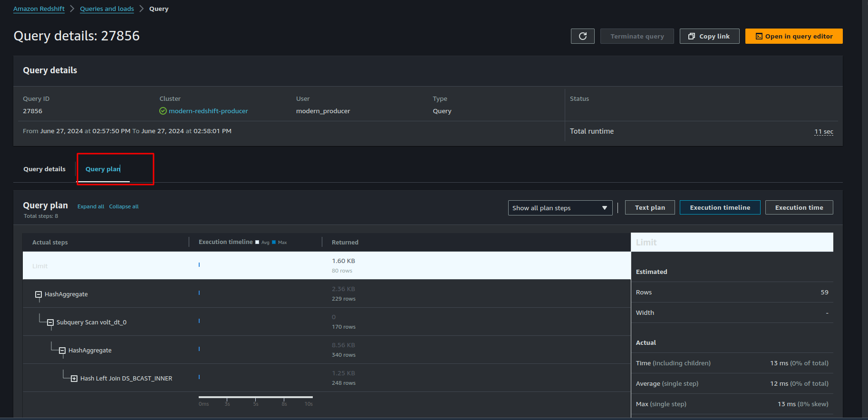Click the modern_producer user value
Image resolution: width=868 pixels, height=420 pixels.
(x=323, y=111)
